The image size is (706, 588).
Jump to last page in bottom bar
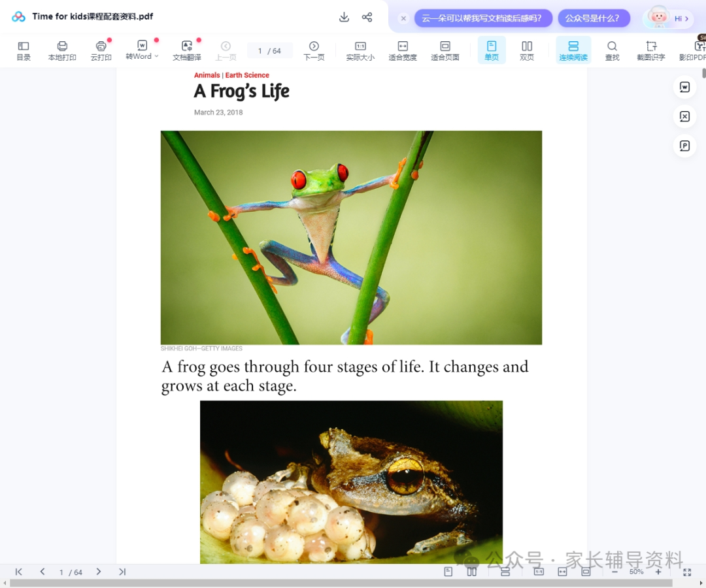point(122,572)
